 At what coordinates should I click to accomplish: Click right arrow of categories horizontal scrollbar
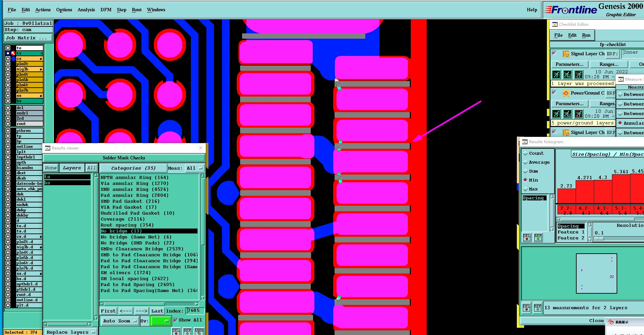point(197,304)
